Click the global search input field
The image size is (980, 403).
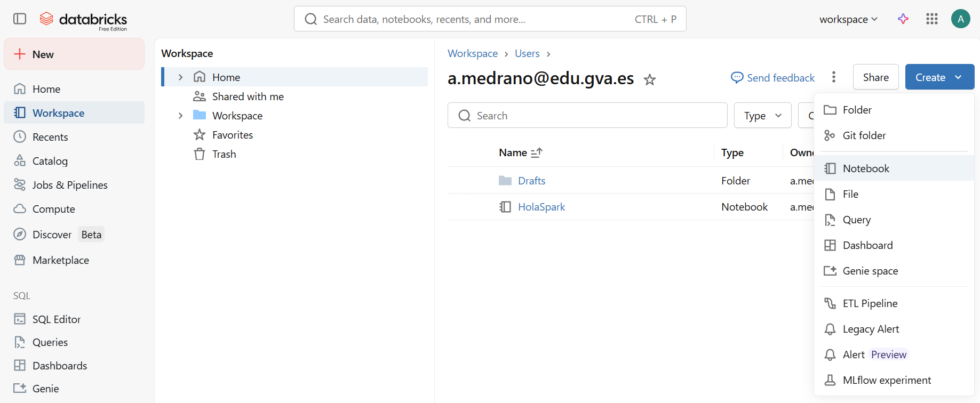490,19
